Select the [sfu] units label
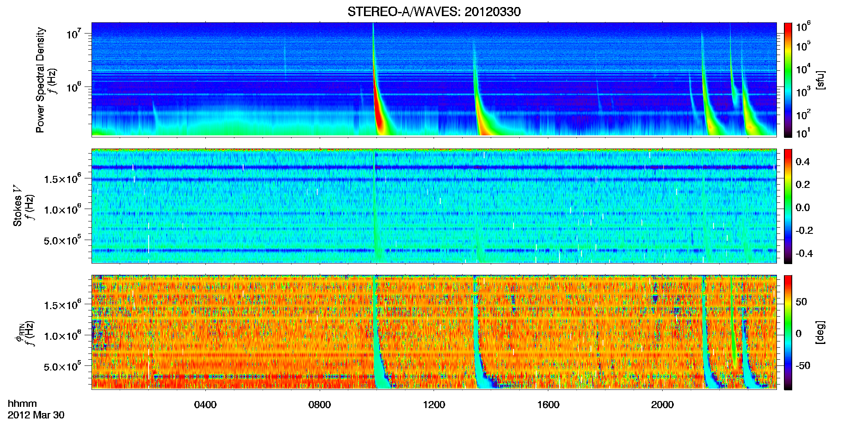The width and height of the screenshot is (868, 447). click(820, 80)
